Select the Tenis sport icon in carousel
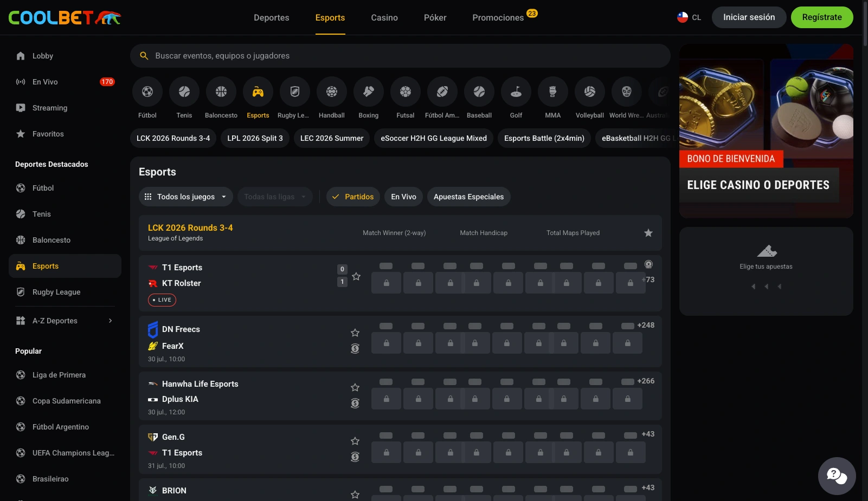 tap(184, 92)
